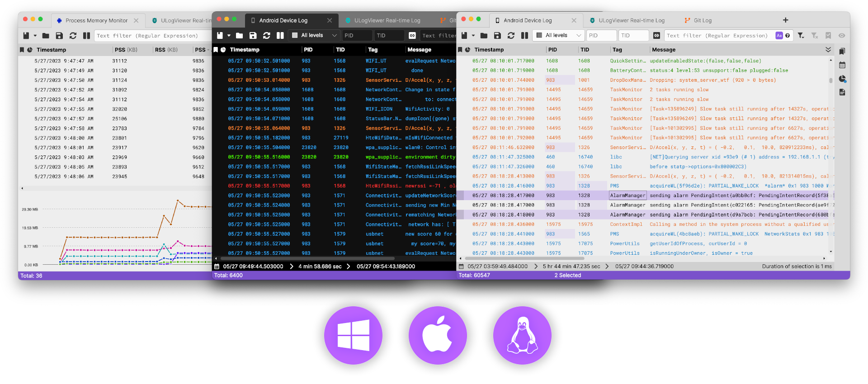Open the marked logs panel in right sidebar
The height and width of the screenshot is (384, 868).
(x=842, y=52)
